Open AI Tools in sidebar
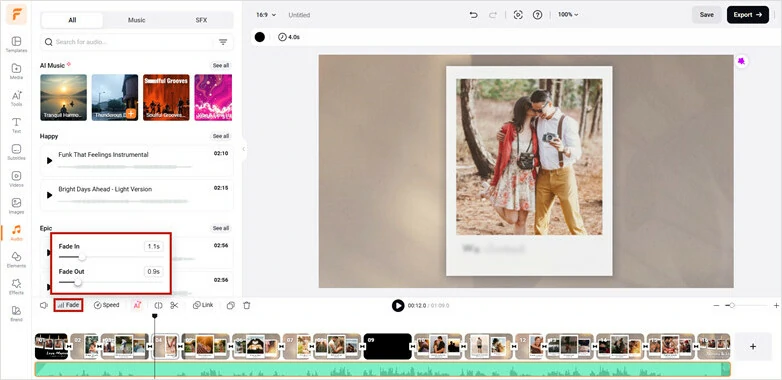Image resolution: width=782 pixels, height=380 pixels. (x=16, y=98)
